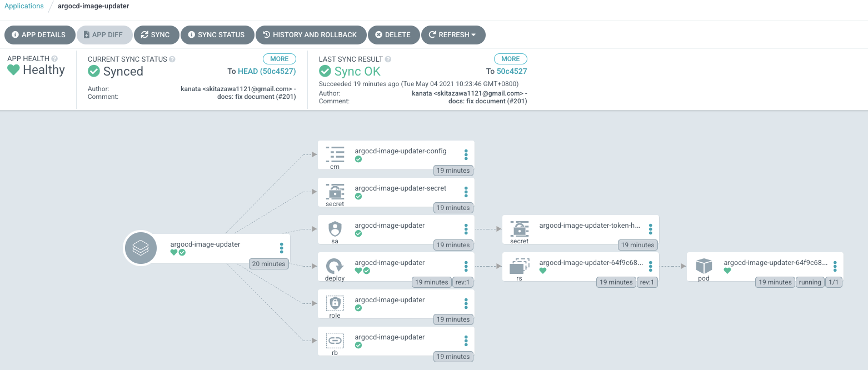Screen dimensions: 868x370
Task: Open the kebab menu on the config node
Action: 466,154
